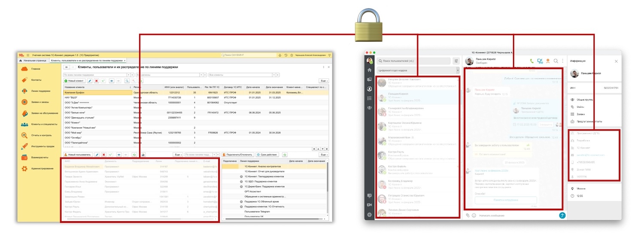
Task: Open the emoji picker in message field
Action: pos(474,215)
